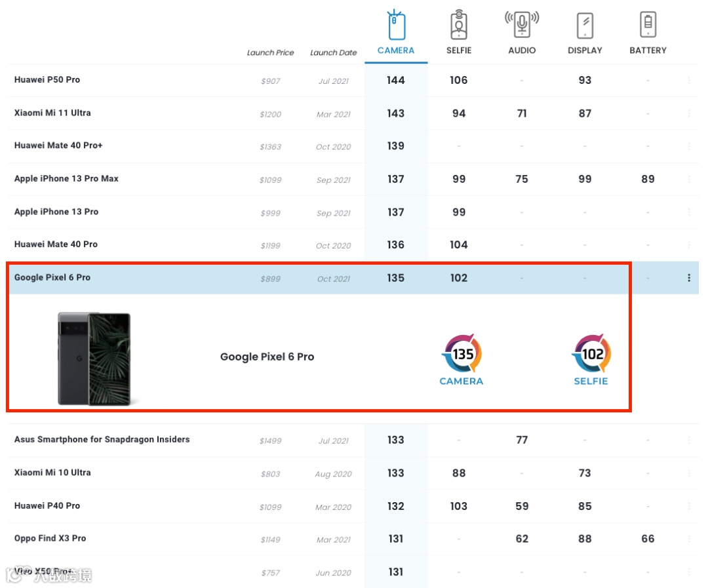
Task: Click display score 73 for Xiaomi Mi 10 Ultra
Action: (x=585, y=473)
